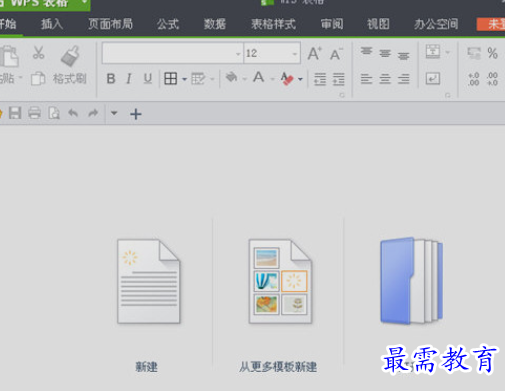The image size is (505, 391).
Task: Toggle Underline formatting
Action: tap(148, 79)
